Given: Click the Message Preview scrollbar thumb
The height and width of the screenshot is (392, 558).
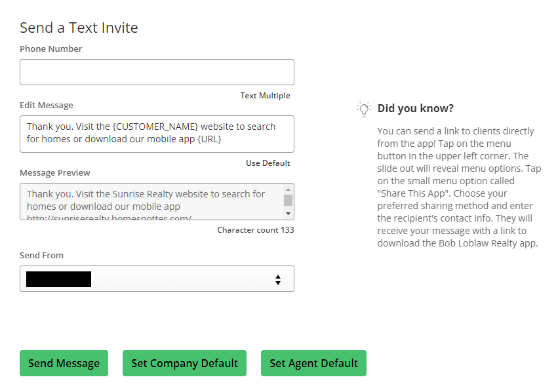Looking at the screenshot, I should pos(288,200).
